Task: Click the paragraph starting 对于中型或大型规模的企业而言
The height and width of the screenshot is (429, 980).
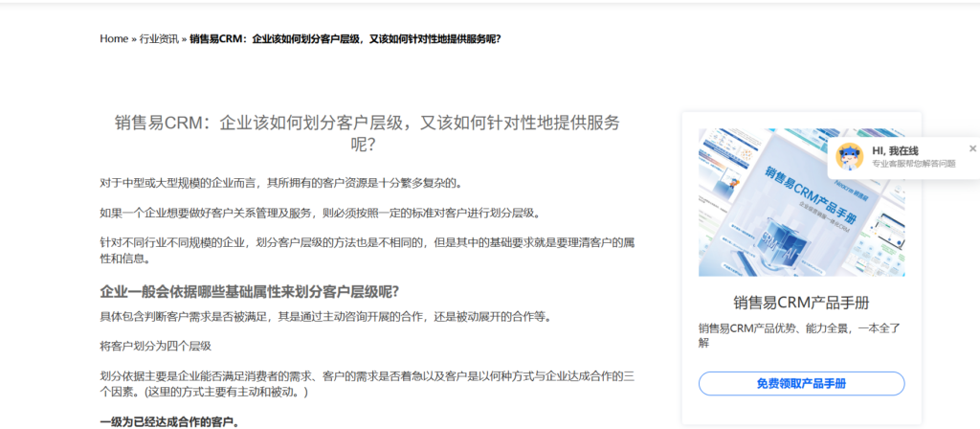Action: point(281,183)
